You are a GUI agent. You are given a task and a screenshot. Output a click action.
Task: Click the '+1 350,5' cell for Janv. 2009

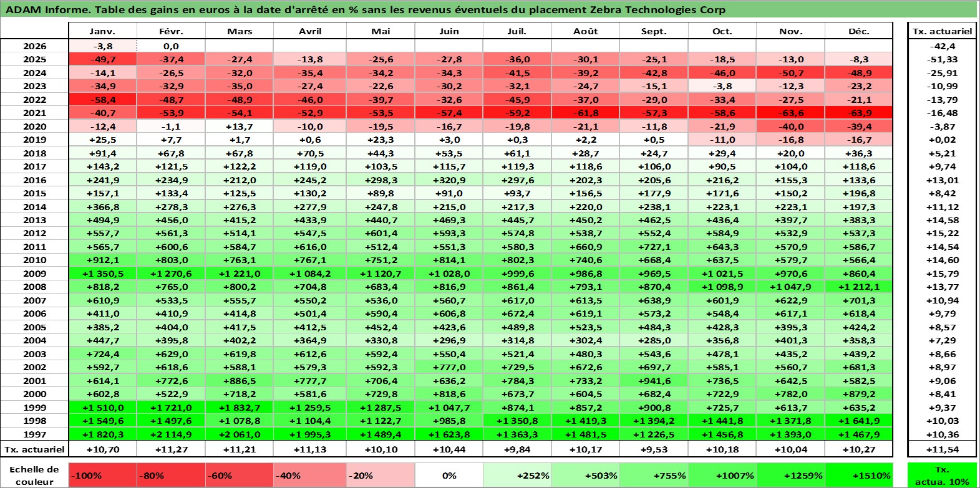(102, 274)
